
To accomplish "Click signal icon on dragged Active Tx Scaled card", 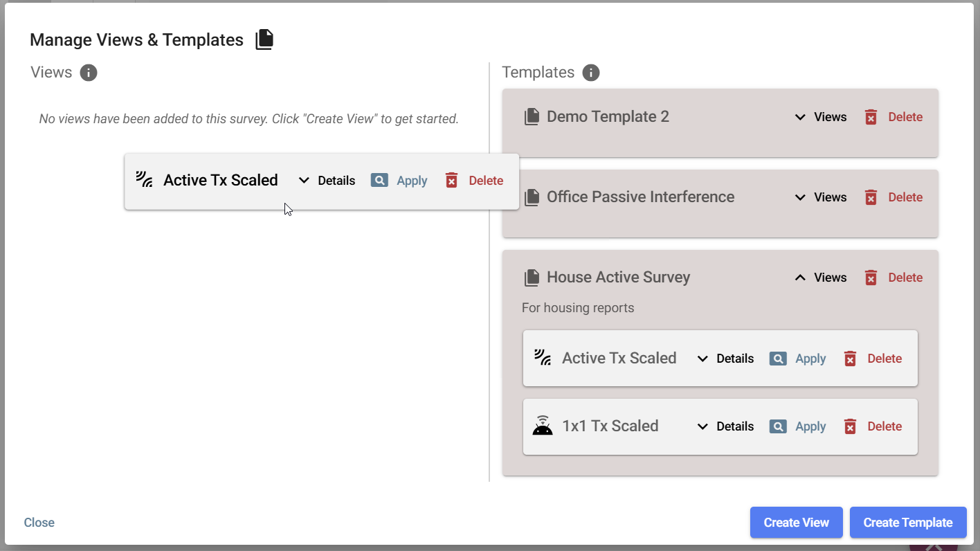I will [x=144, y=180].
